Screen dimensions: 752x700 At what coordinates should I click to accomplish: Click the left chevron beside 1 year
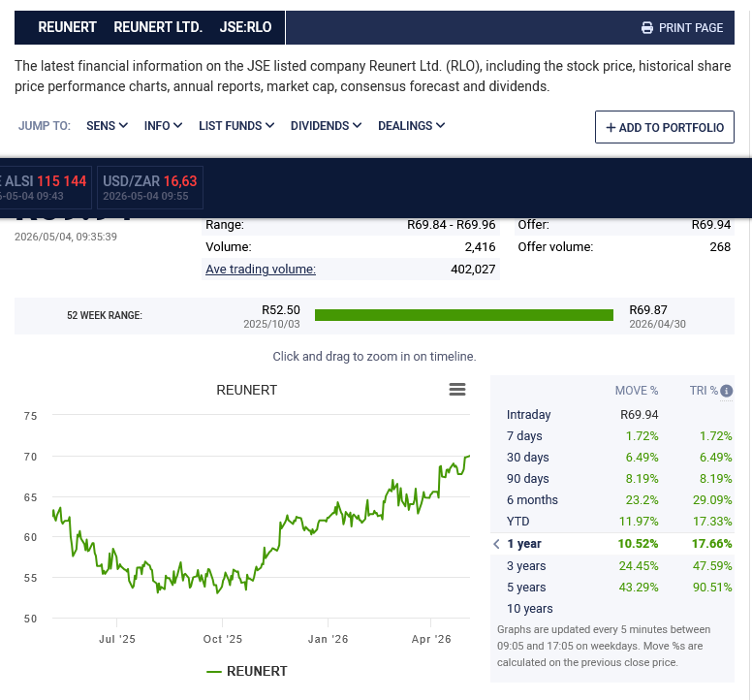click(496, 544)
